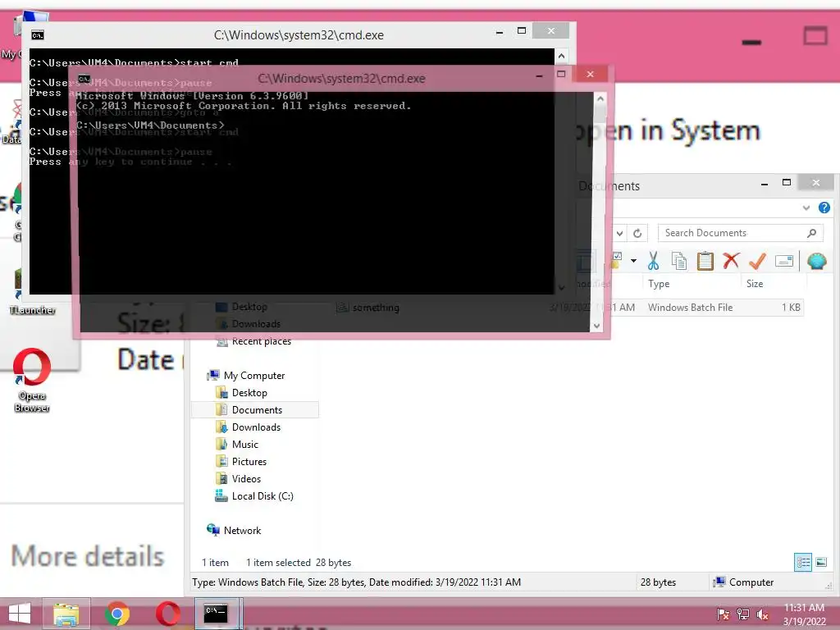
Task: Click the Paste clipboard icon in Documents toolbar
Action: coord(705,262)
